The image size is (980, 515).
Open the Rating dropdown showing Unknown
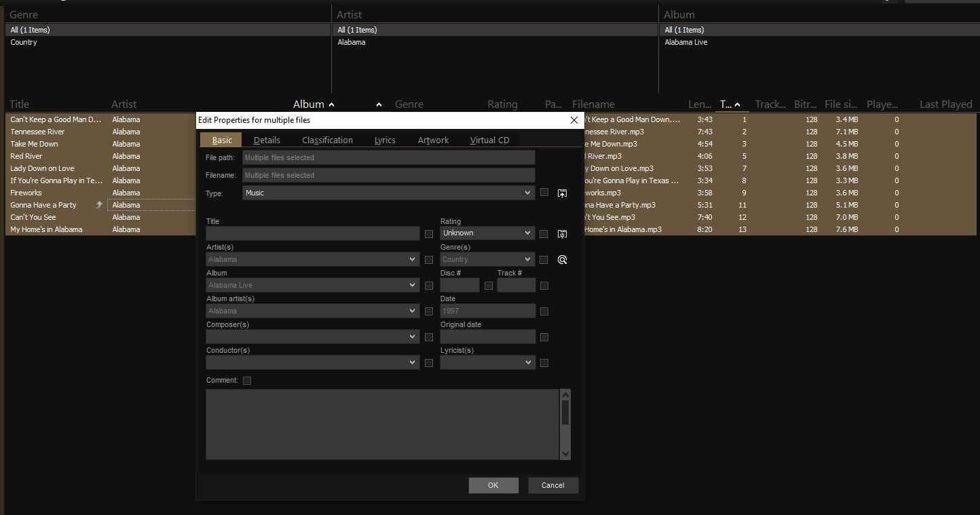(487, 233)
